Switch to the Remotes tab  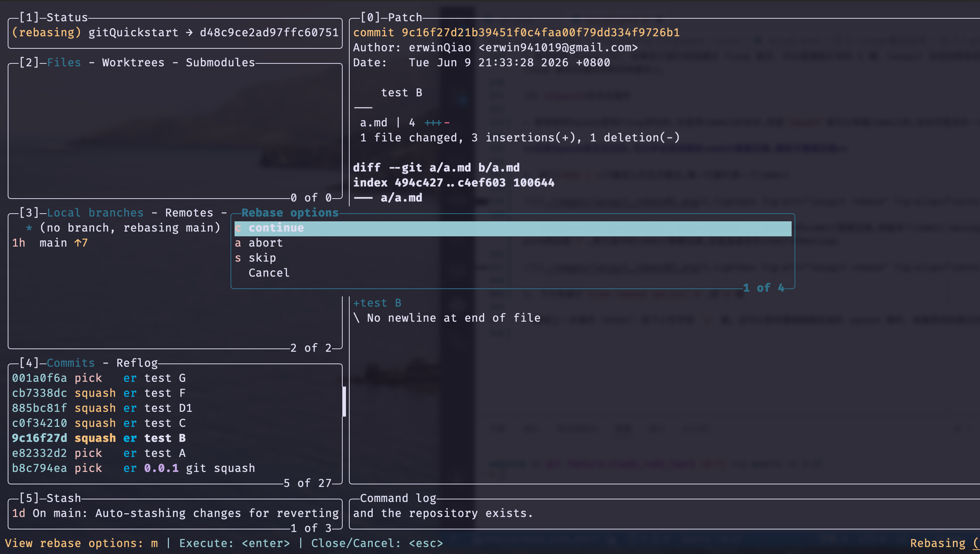tap(189, 213)
